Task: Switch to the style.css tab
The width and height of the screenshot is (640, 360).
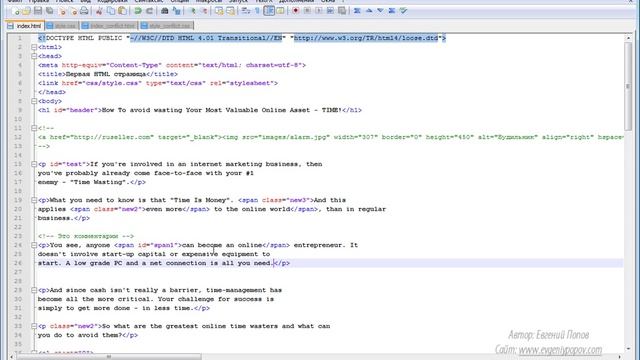Action: [x=62, y=26]
